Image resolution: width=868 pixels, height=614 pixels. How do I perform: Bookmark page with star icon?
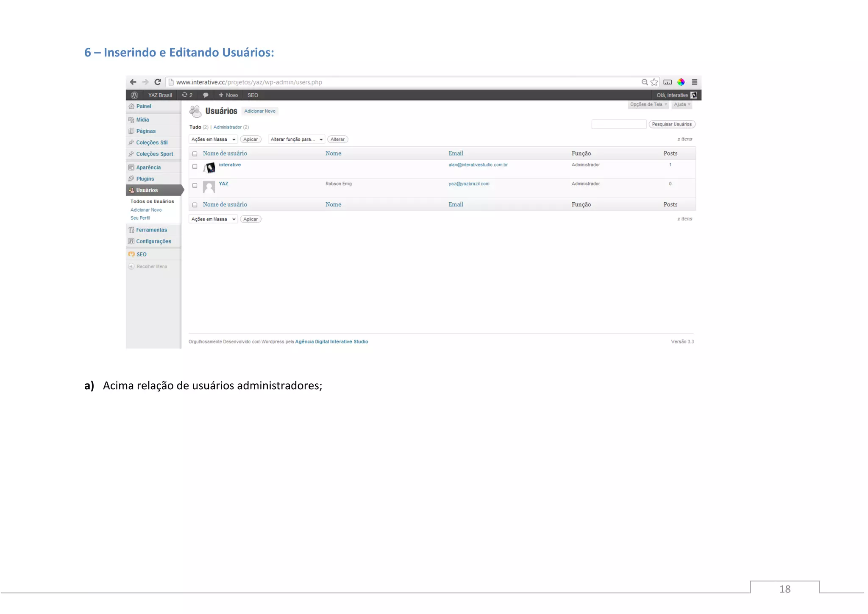(654, 82)
